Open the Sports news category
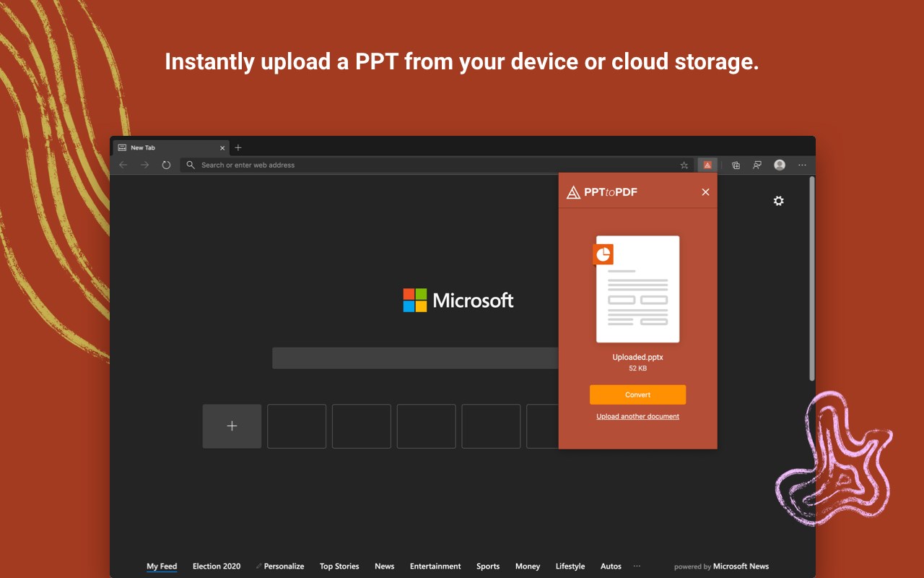Screen dimensions: 924x578 (x=488, y=566)
